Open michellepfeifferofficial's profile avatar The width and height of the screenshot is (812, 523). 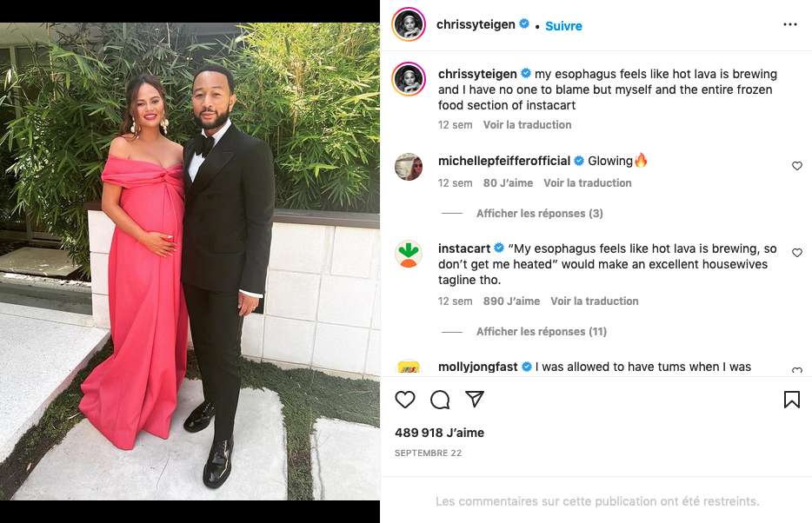(409, 166)
